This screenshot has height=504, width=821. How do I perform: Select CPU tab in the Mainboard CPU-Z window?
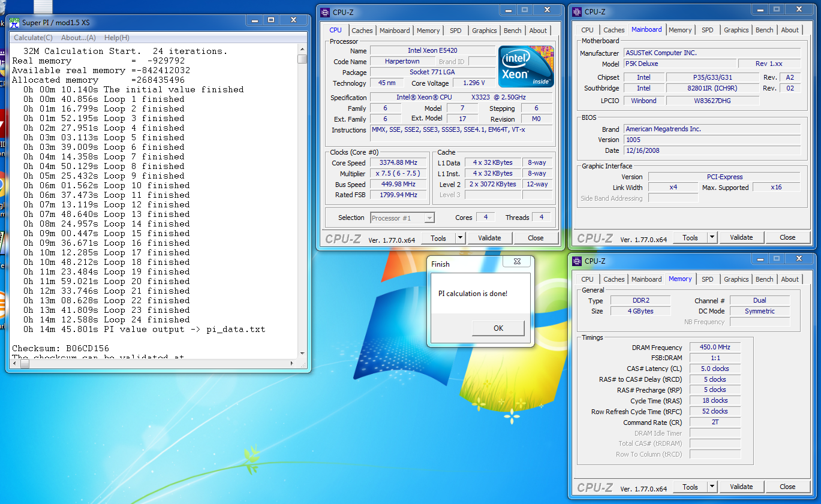click(x=587, y=30)
